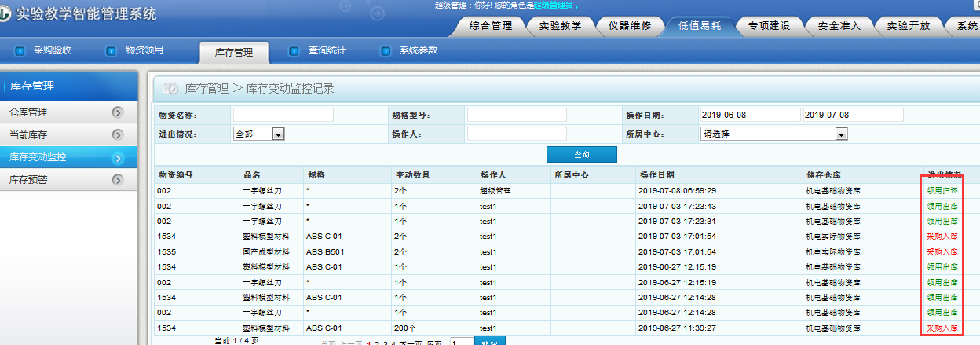Screen dimensions: 980x345
Task: Open the 所属中心 dropdown showing 请选择
Action: pos(841,134)
